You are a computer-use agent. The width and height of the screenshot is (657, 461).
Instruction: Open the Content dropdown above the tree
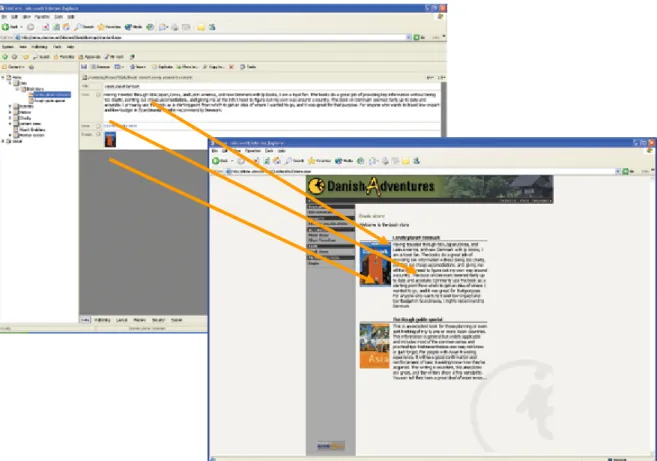click(x=13, y=67)
